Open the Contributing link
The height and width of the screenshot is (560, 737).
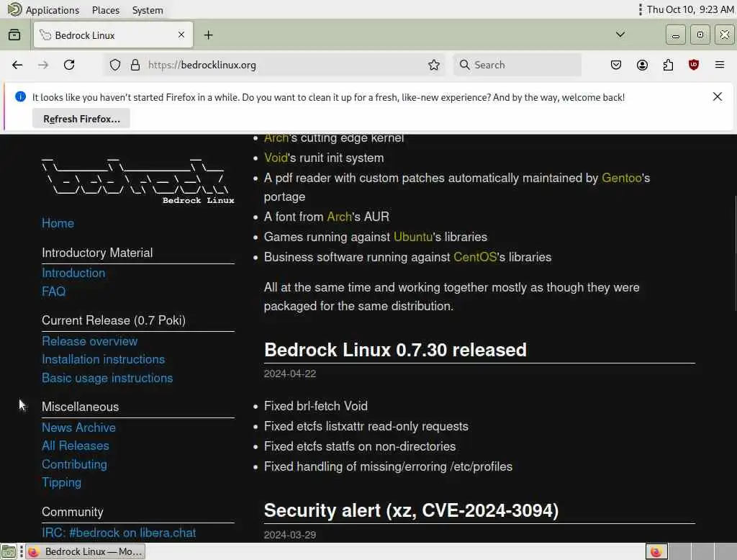point(74,464)
